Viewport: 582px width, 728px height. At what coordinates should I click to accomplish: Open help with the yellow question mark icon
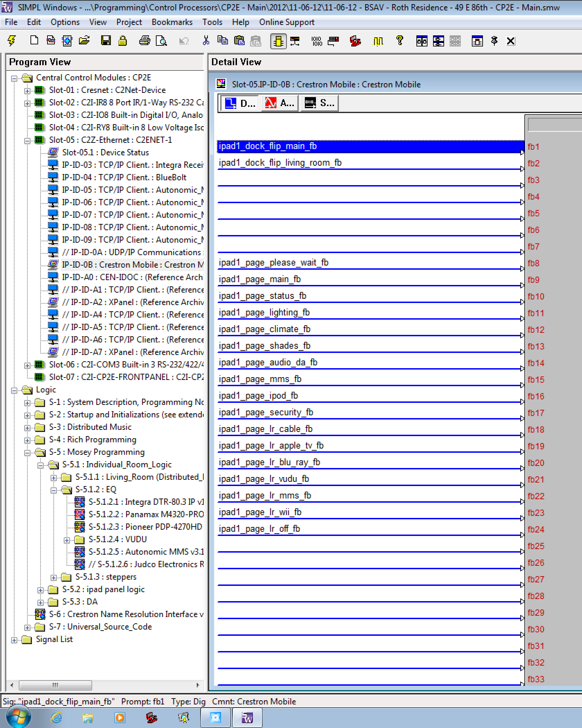click(x=400, y=41)
